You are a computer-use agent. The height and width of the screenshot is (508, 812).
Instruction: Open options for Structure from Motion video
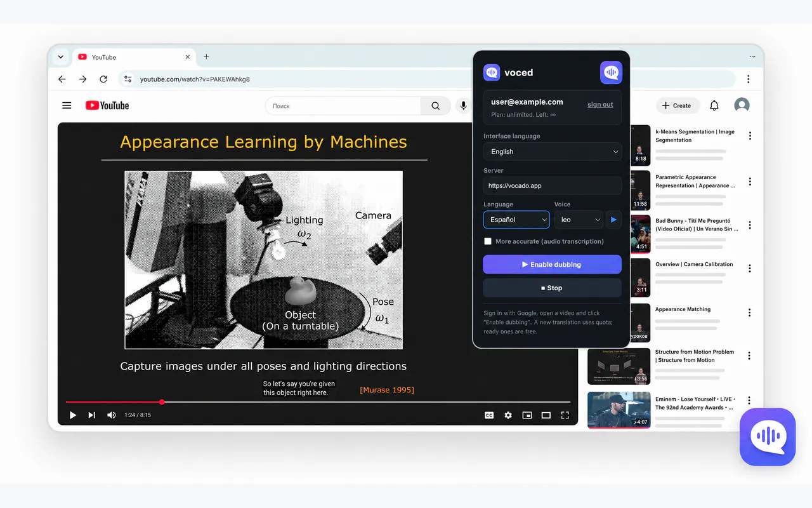click(x=750, y=356)
